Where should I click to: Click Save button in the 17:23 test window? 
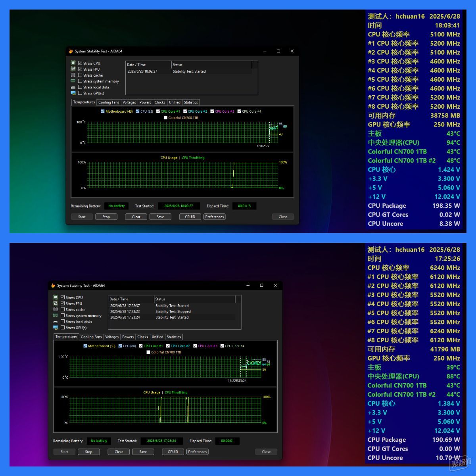tap(143, 451)
